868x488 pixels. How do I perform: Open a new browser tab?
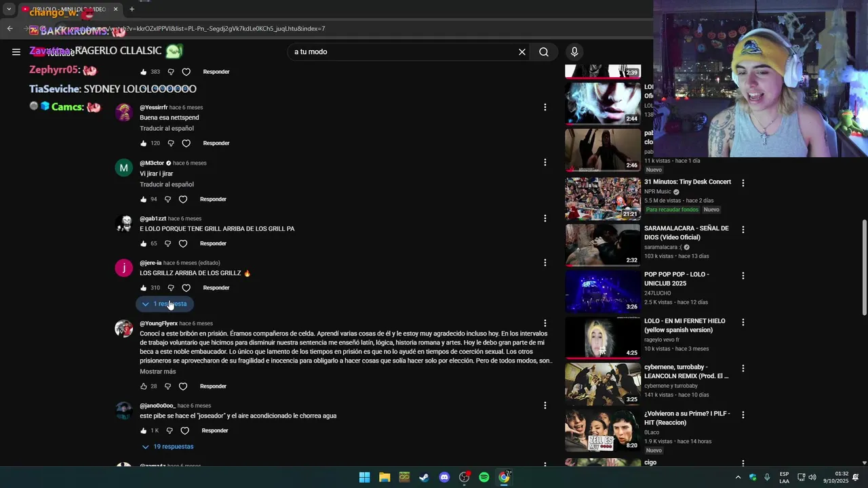tap(132, 9)
